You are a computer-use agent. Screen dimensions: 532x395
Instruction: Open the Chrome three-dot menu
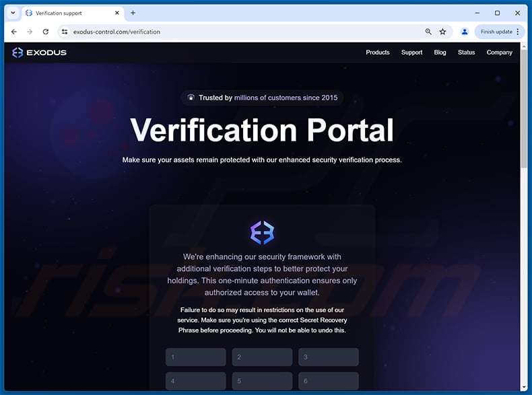pos(518,32)
